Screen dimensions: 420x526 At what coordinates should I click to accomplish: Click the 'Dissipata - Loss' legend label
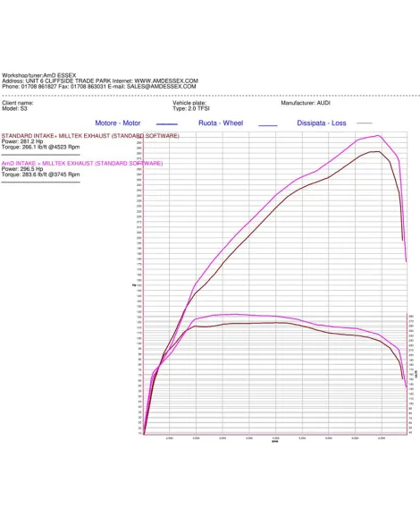[x=322, y=123]
